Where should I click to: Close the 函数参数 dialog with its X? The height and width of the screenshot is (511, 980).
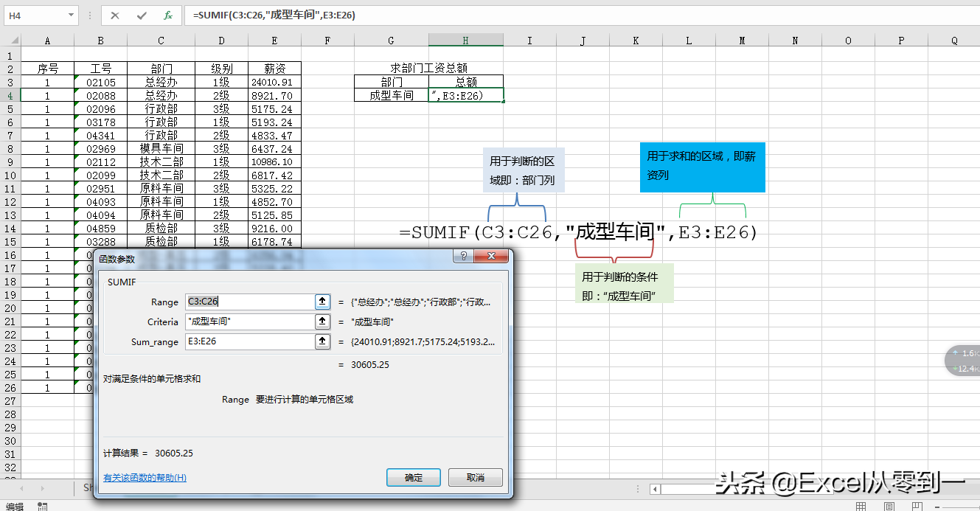[491, 257]
